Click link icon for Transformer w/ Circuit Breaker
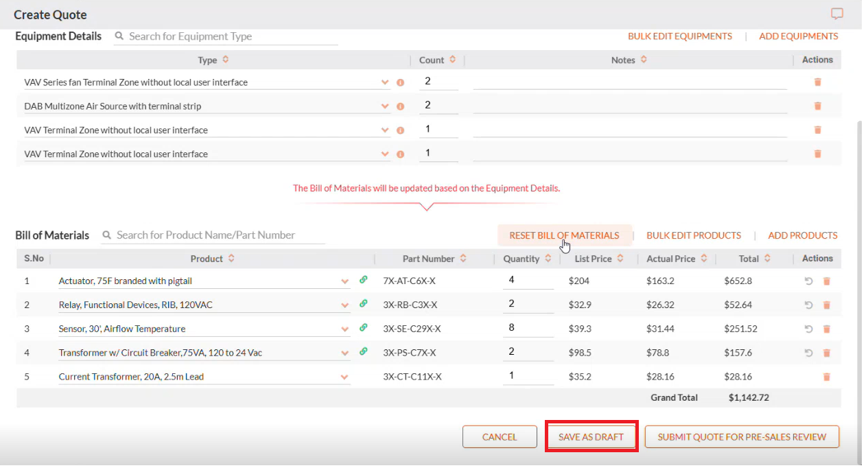 (x=364, y=351)
